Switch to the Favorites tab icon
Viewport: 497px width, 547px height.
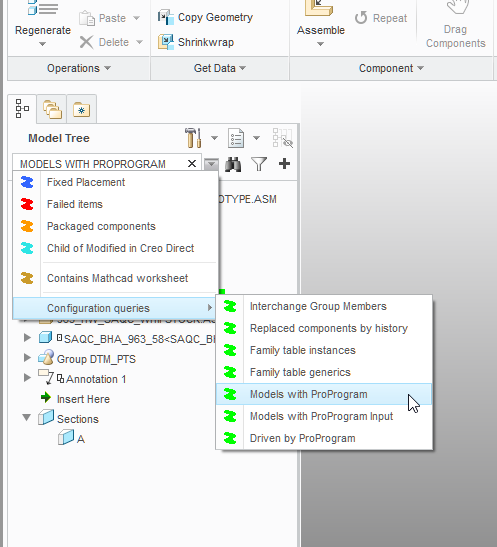tap(82, 110)
